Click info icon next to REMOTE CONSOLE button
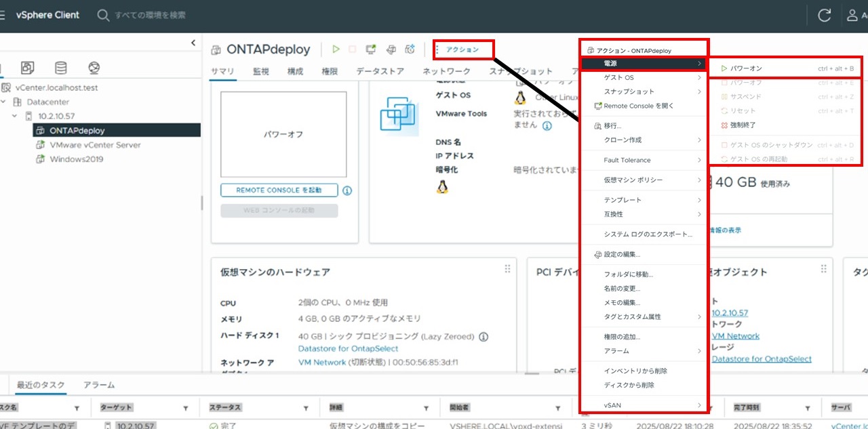This screenshot has width=868, height=429. (347, 190)
